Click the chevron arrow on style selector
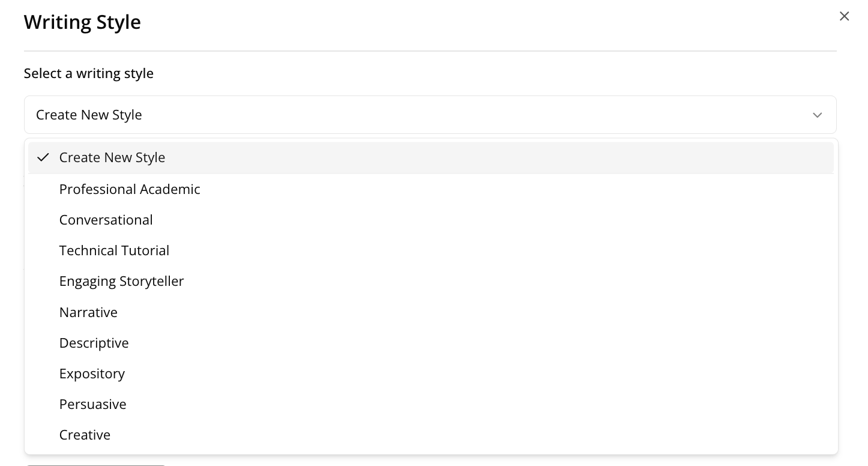 click(x=817, y=115)
